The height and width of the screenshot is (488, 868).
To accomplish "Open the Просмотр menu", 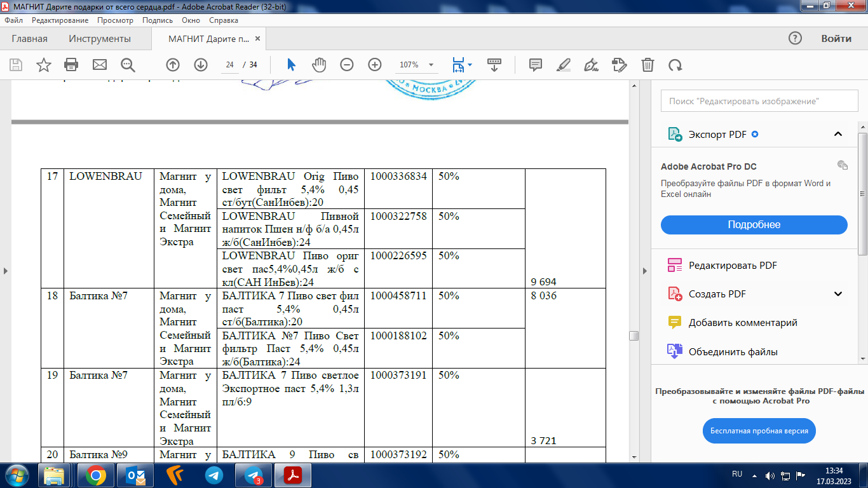I will coord(116,20).
